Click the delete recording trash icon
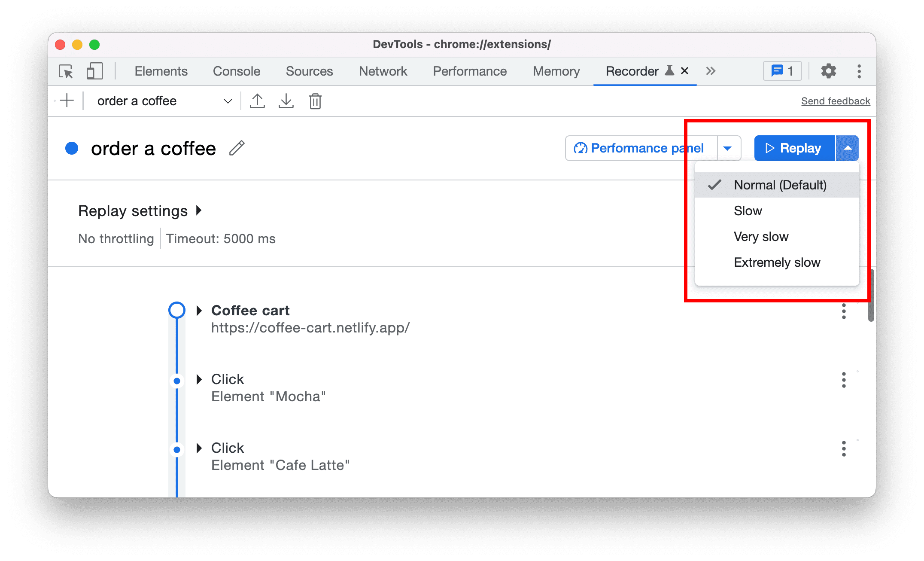This screenshot has width=924, height=561. coord(315,102)
